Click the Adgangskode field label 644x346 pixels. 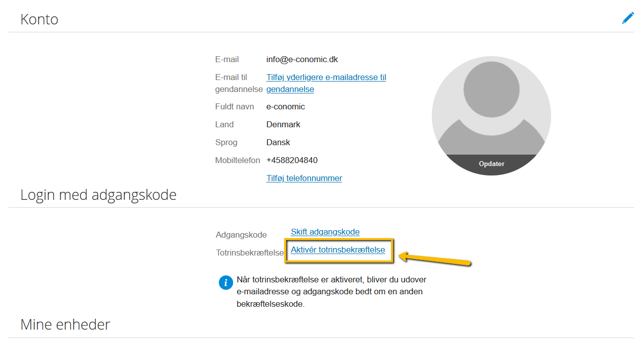pyautogui.click(x=241, y=235)
